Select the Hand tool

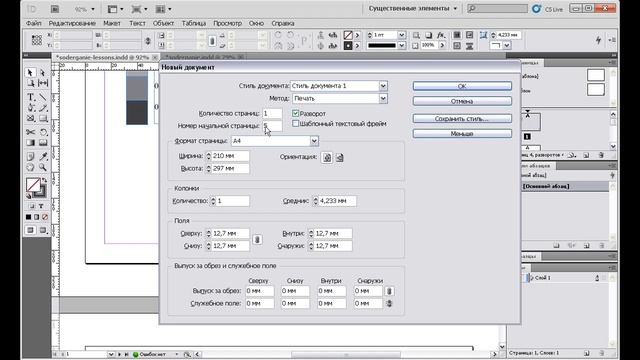[30, 167]
